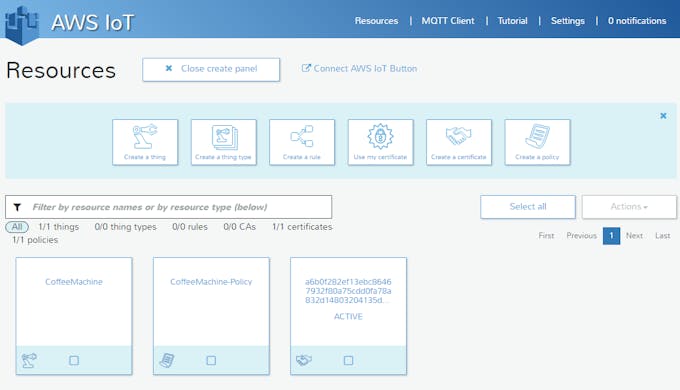Open the Actions dropdown

[629, 207]
